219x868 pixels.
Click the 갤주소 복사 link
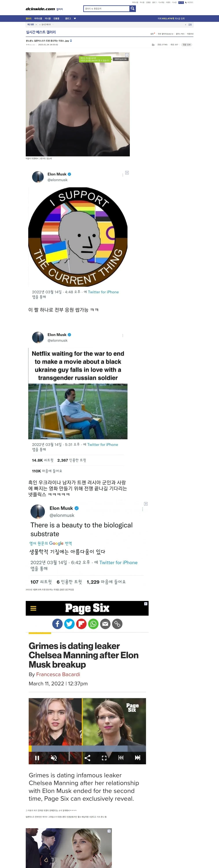coord(180,34)
